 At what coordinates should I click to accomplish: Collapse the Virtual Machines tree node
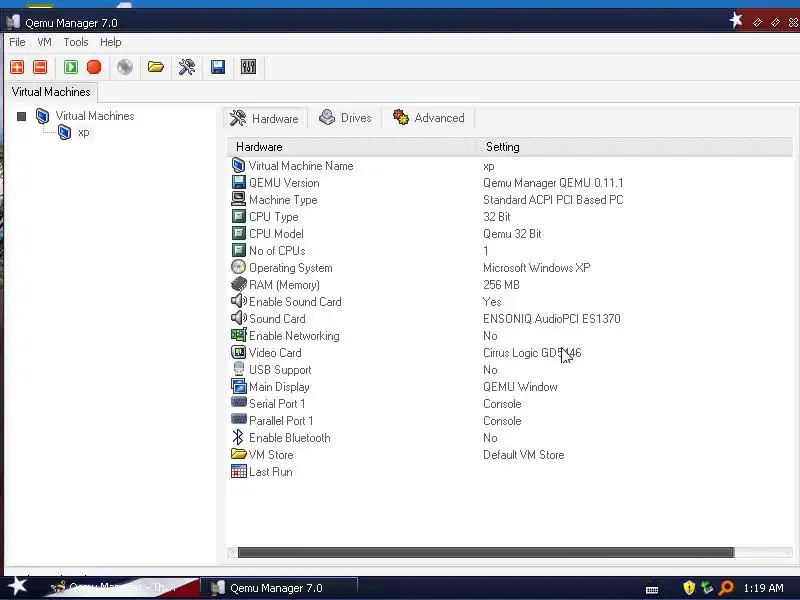click(21, 116)
